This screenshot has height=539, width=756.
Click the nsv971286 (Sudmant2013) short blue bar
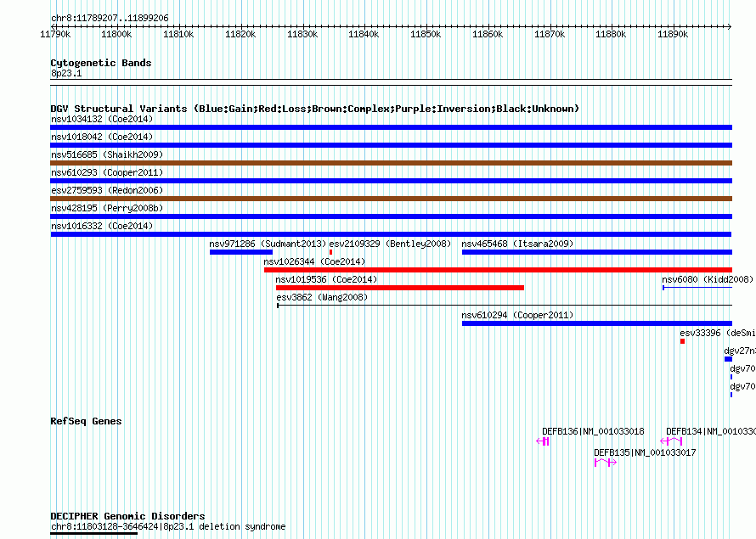(241, 252)
